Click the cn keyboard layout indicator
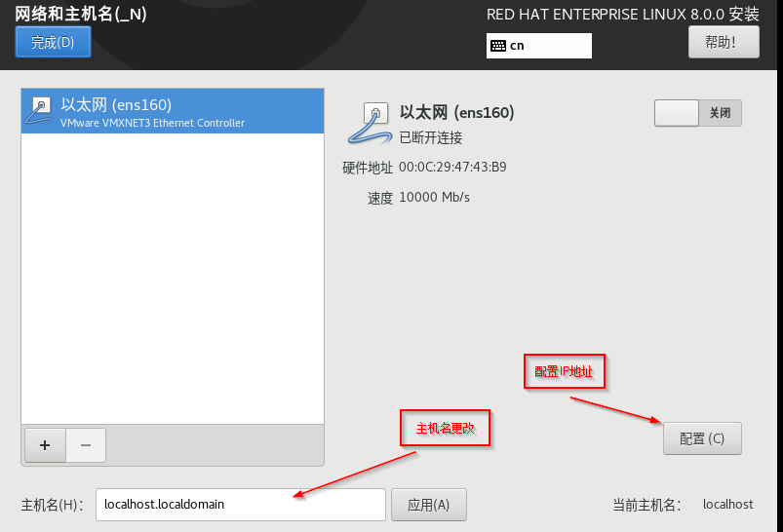Viewport: 783px width, 532px height. [539, 46]
